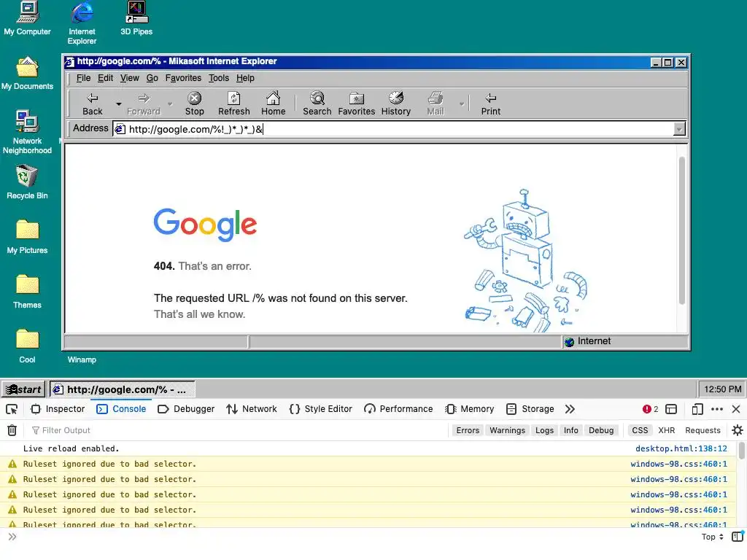
Task: Select the 3D Pipes desktop shortcut
Action: (x=136, y=19)
